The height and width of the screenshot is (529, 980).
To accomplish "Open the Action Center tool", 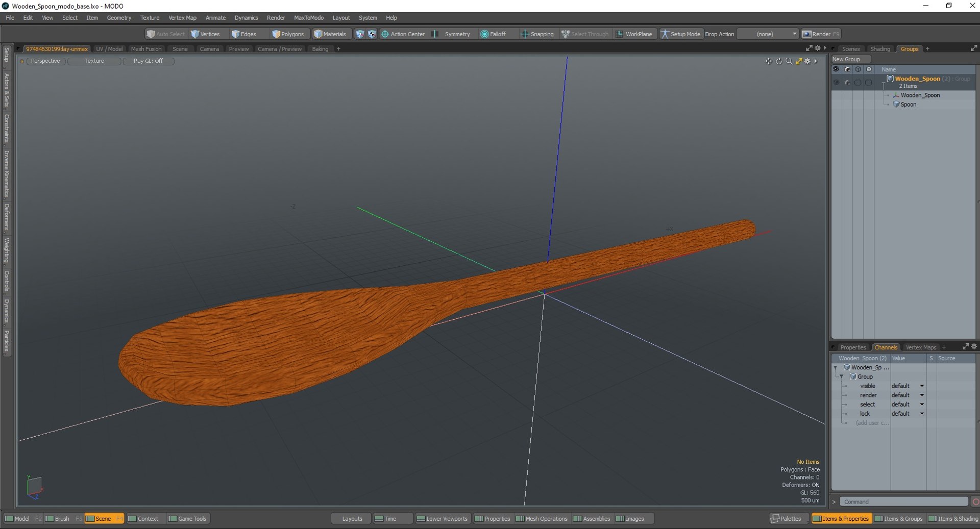I will click(x=403, y=34).
